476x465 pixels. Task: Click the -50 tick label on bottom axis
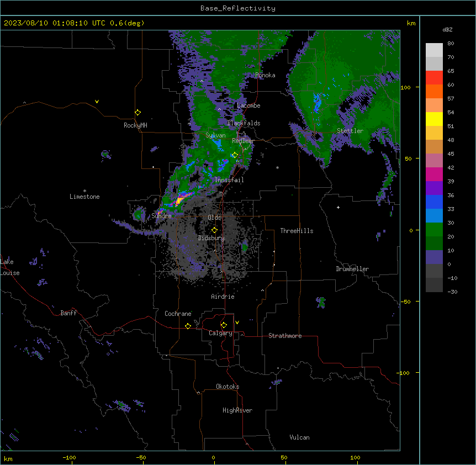click(141, 458)
